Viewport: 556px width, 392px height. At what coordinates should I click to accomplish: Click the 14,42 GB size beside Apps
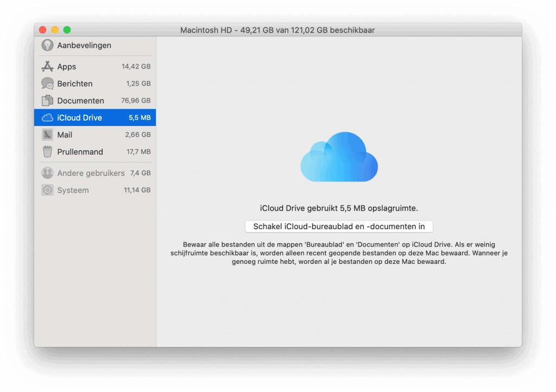point(136,67)
